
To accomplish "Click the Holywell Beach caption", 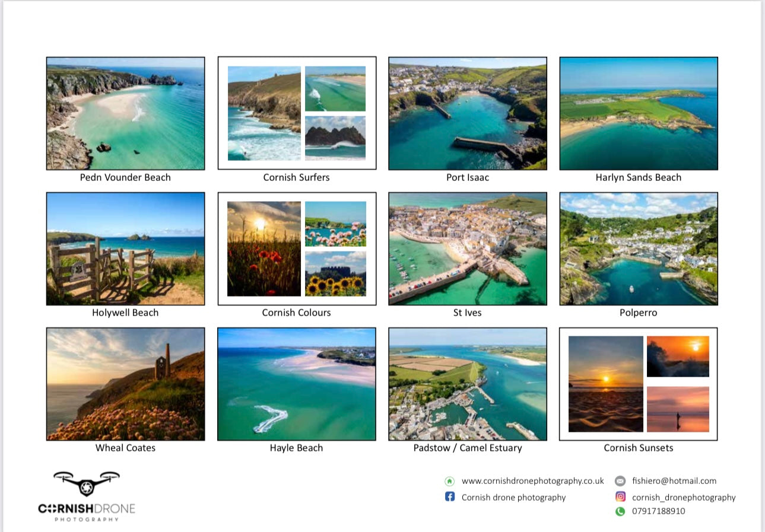I will click(125, 313).
